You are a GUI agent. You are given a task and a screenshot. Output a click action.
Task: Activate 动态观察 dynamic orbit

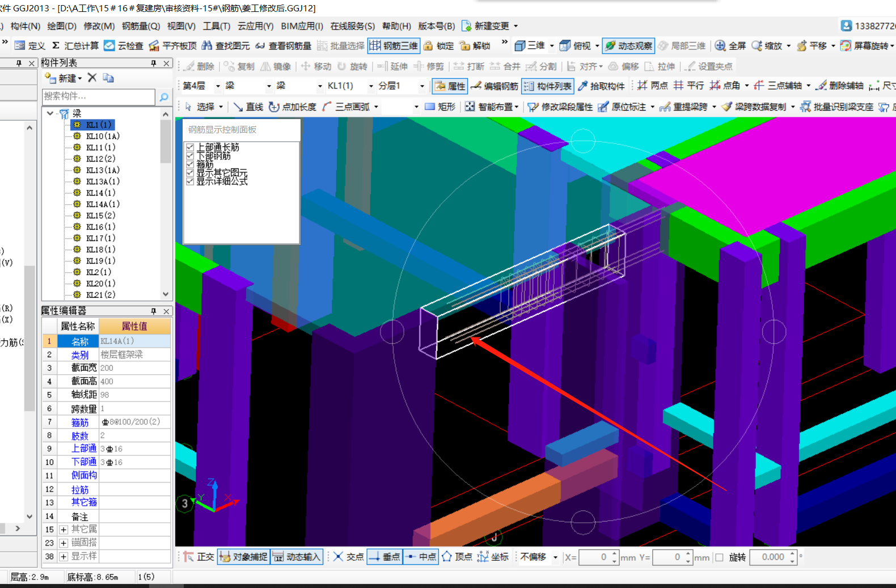[x=628, y=45]
